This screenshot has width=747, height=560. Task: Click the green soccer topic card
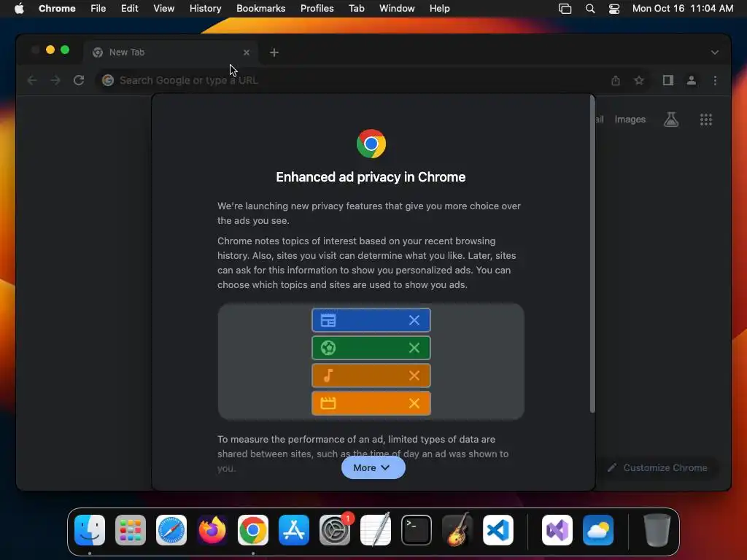371,348
